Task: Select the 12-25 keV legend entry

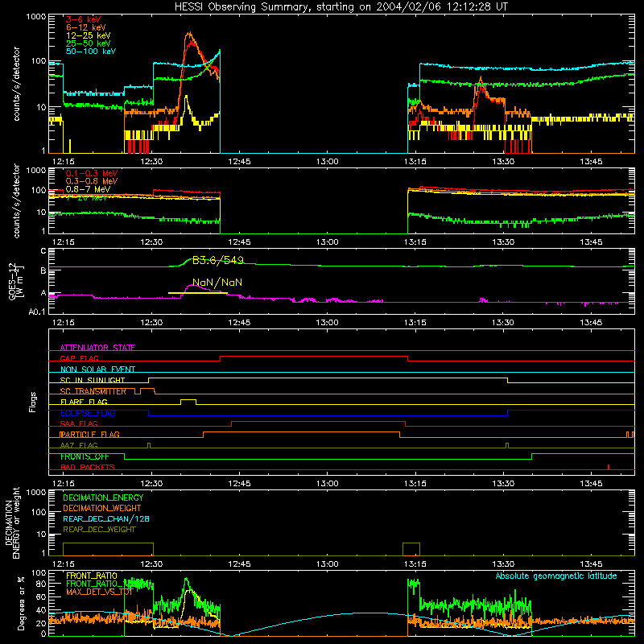Action: click(x=88, y=35)
